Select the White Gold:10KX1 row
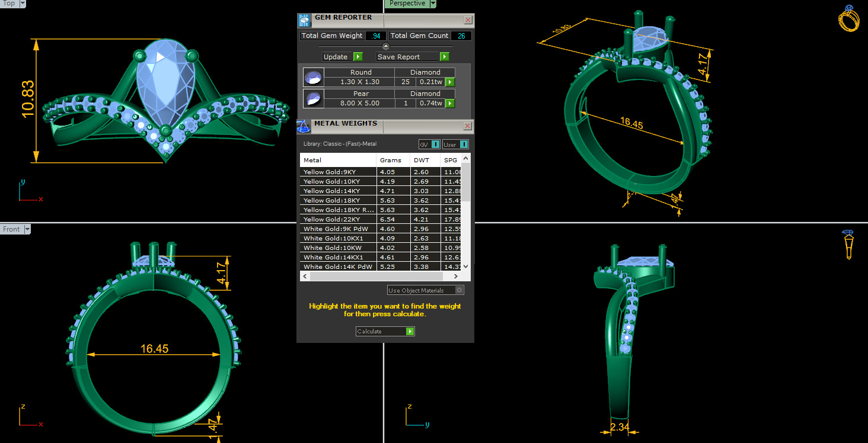868x443 pixels. click(380, 238)
